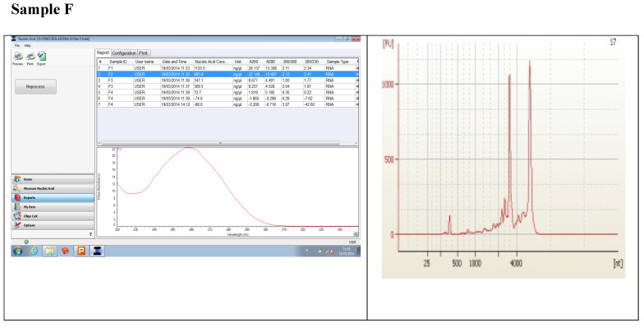
Task: Click the Export icon in the toolbar
Action: [41, 56]
